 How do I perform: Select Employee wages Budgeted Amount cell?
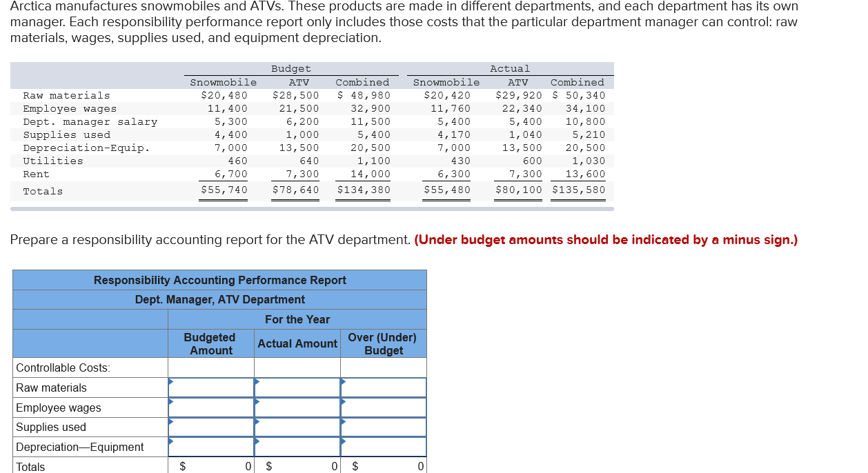click(x=211, y=407)
